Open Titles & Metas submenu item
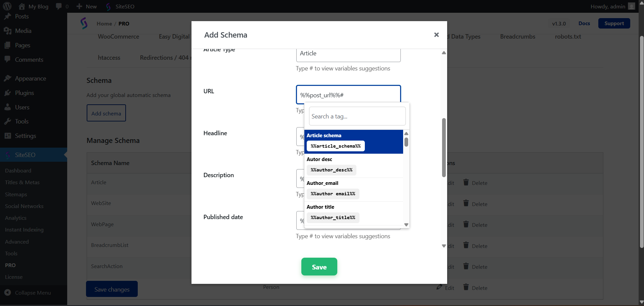Viewport: 644px width, 306px height. pos(22,183)
